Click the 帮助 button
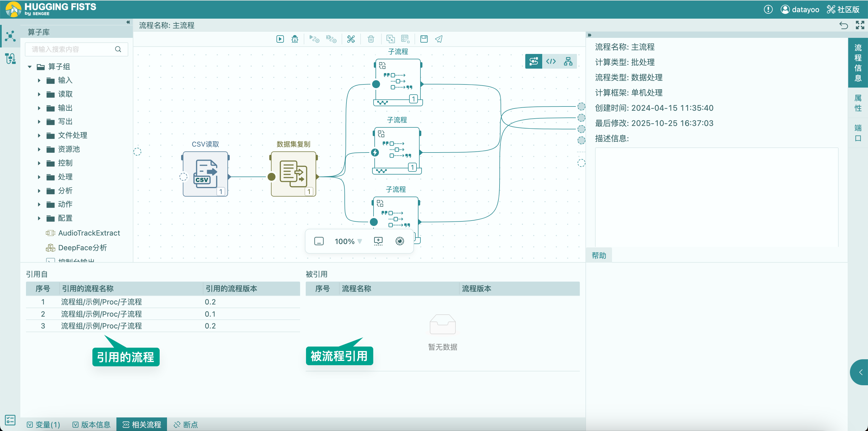The image size is (868, 431). coord(599,256)
